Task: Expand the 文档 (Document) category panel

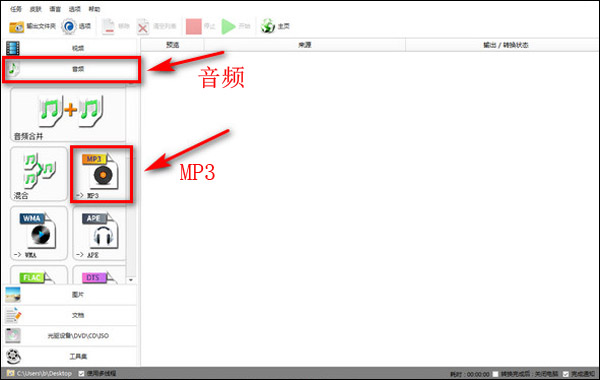Action: click(70, 315)
